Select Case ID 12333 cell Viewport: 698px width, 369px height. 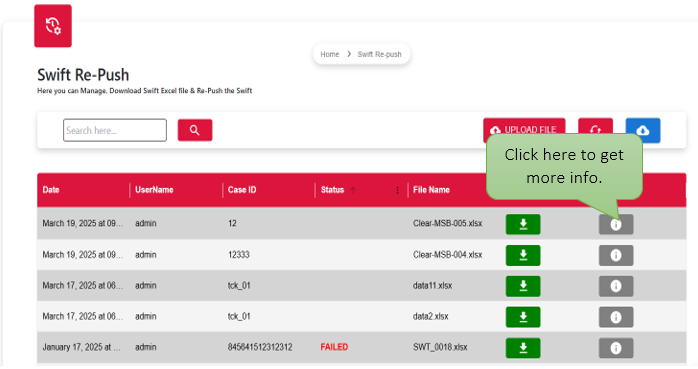click(x=239, y=255)
